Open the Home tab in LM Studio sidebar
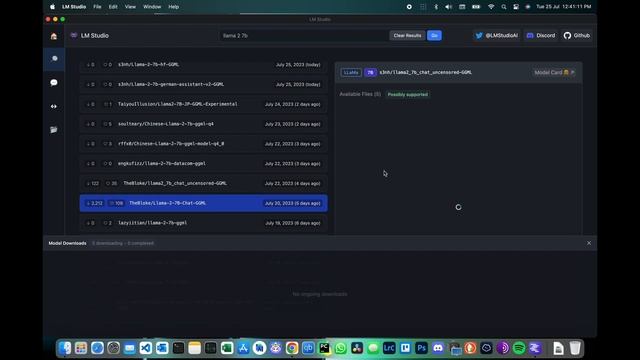 [53, 36]
